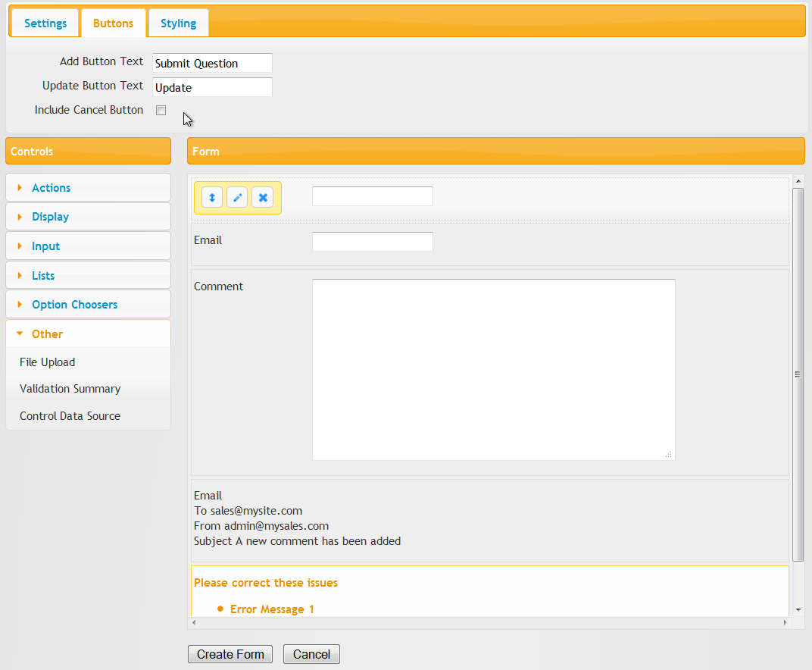Viewport: 812px width, 670px height.
Task: Click the scroll-down arrow on form scrollbar
Action: (x=798, y=610)
